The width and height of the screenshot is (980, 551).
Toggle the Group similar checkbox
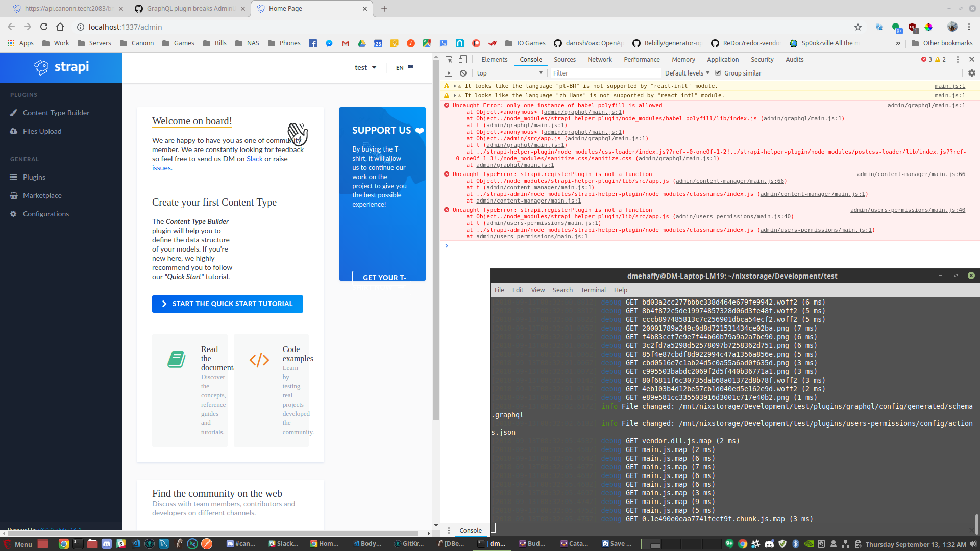[718, 73]
